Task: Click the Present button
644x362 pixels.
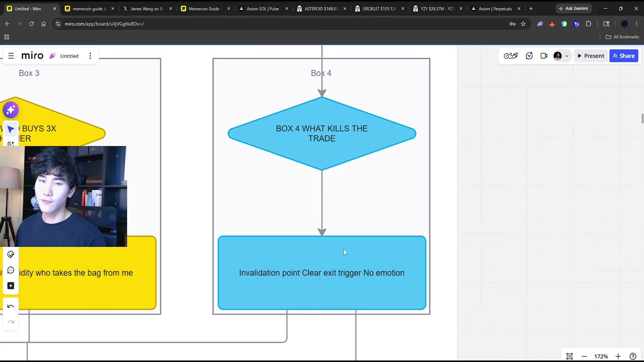Action: 591,56
